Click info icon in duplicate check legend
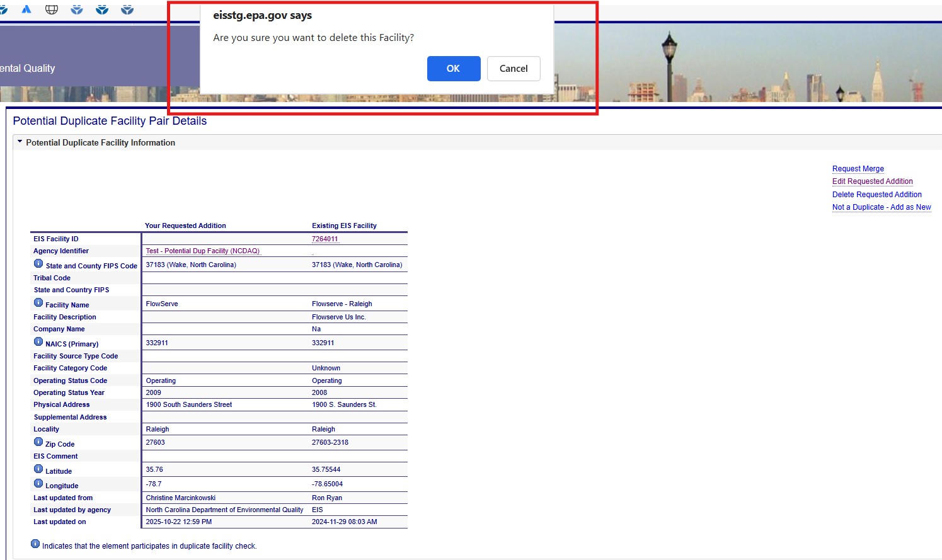 (35, 544)
